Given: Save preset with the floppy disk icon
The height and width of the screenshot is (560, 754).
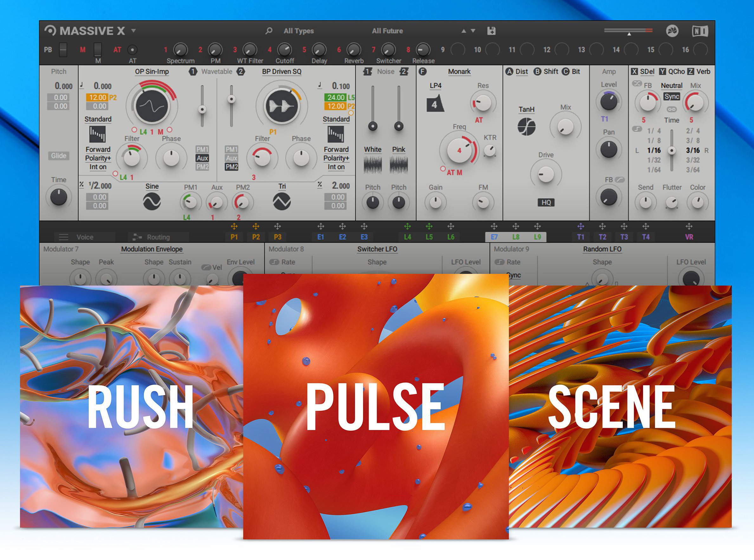Looking at the screenshot, I should coord(491,31).
